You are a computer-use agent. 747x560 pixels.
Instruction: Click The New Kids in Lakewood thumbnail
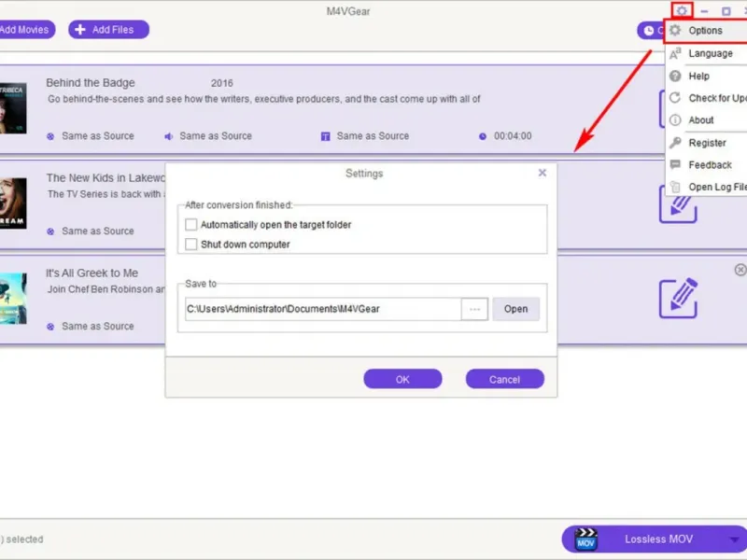point(13,203)
